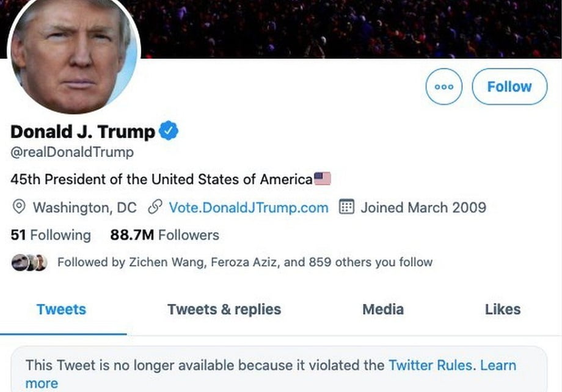Click the mutual followers avatar cluster
Image resolution: width=562 pixels, height=392 pixels.
coord(29,263)
